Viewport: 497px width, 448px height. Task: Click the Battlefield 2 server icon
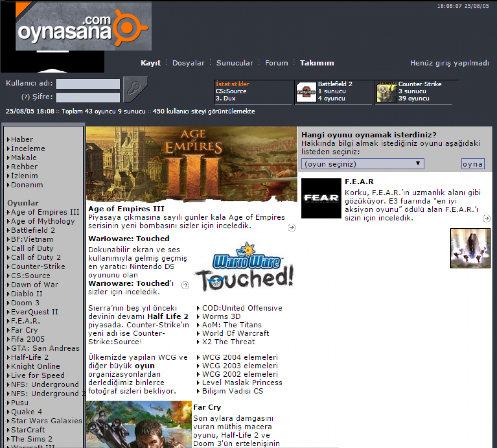tap(306, 92)
